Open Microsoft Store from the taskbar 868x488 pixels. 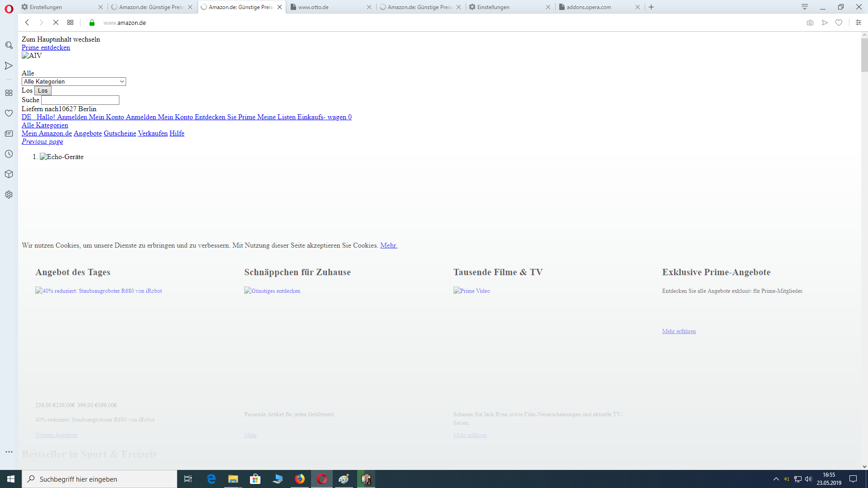point(255,479)
